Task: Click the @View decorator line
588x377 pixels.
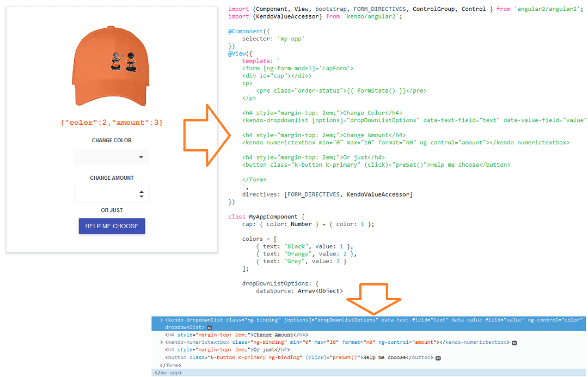Action: (x=241, y=53)
